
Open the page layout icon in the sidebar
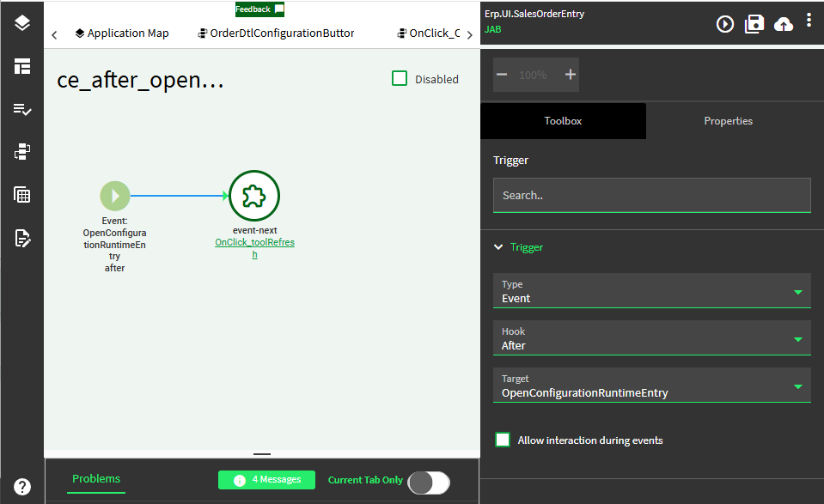pos(22,66)
